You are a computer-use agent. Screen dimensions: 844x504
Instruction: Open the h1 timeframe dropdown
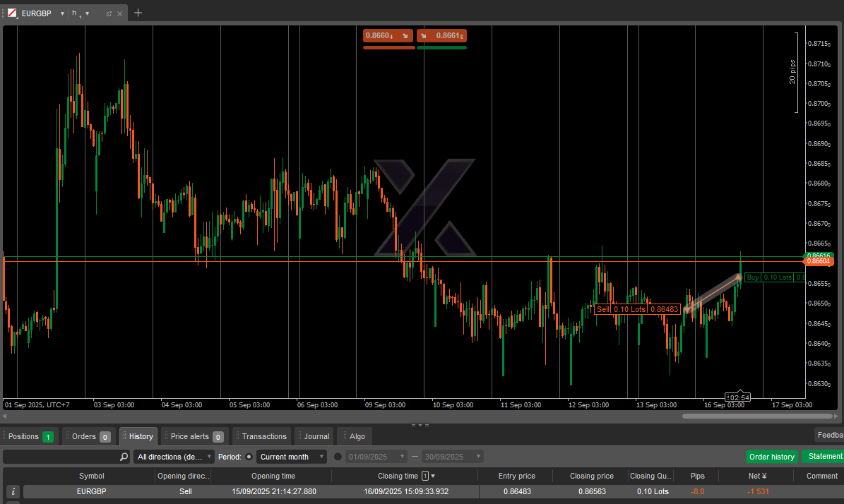87,13
